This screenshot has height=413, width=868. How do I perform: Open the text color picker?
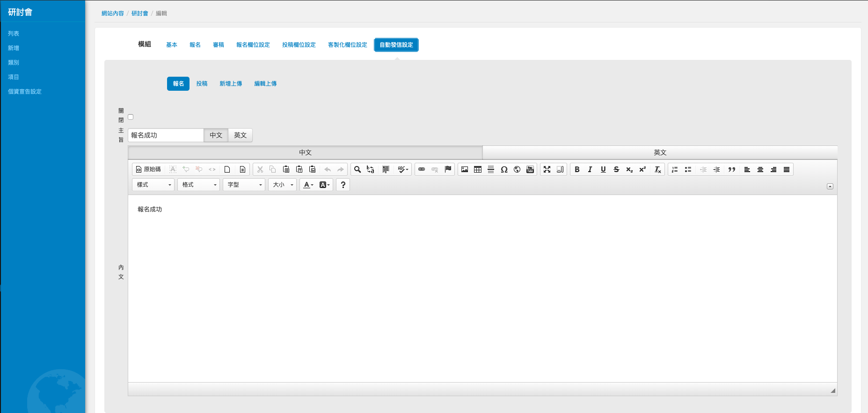[308, 185]
